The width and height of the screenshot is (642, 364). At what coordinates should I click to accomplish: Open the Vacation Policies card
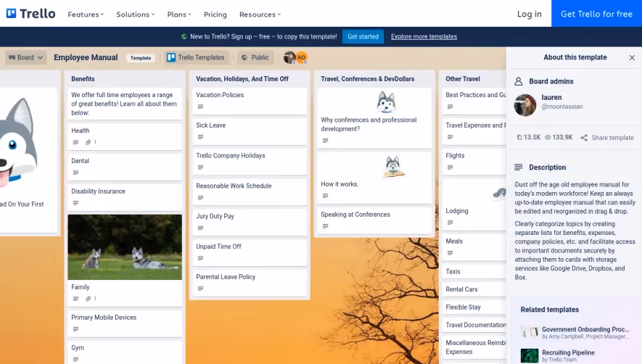[x=250, y=101]
